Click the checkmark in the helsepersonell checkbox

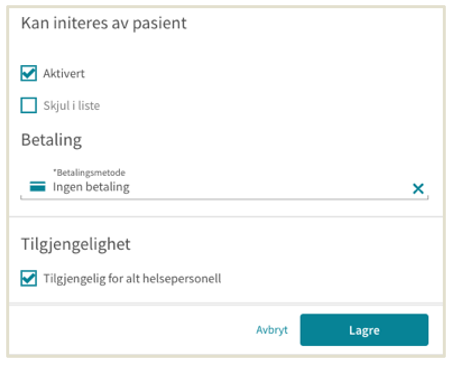tap(29, 278)
